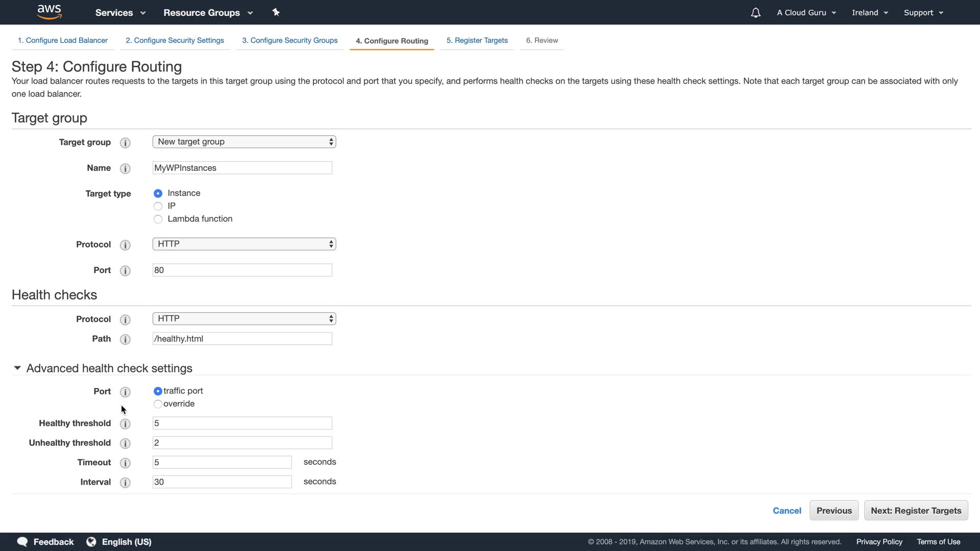
Task: Click the Cancel link
Action: click(787, 511)
